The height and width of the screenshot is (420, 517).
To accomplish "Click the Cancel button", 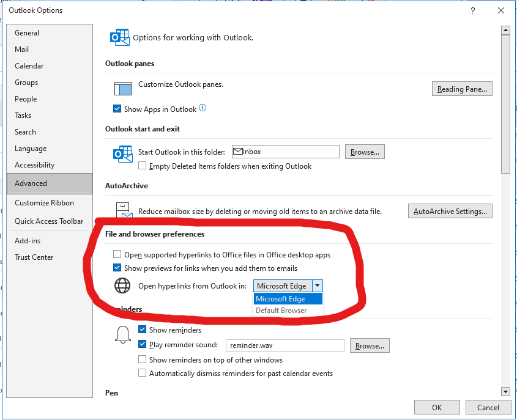I will point(488,408).
